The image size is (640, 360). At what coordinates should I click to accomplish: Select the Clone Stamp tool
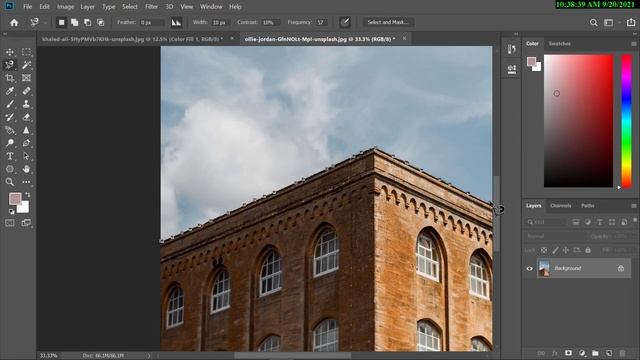click(x=26, y=104)
